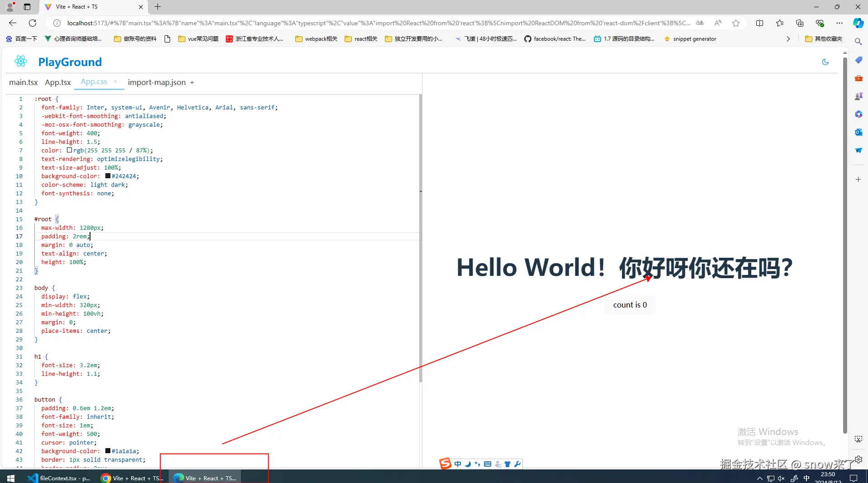Open the facebook/react GitHub bookmark
The width and height of the screenshot is (868, 483).
click(555, 39)
